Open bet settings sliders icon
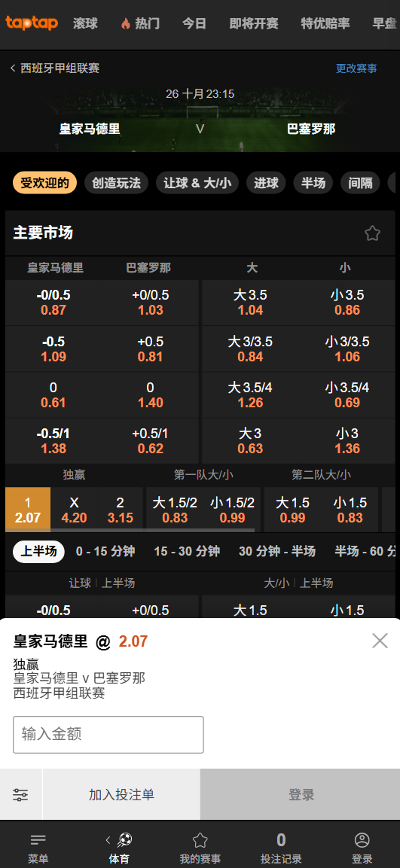 (x=20, y=795)
